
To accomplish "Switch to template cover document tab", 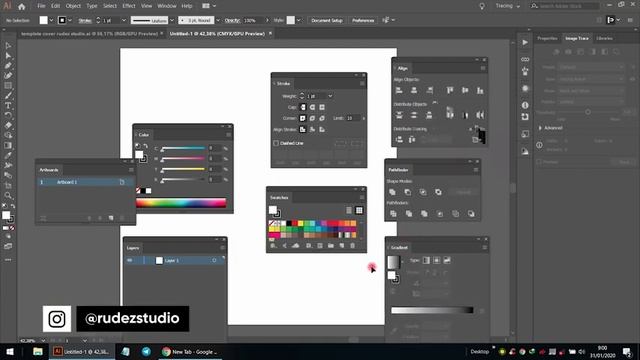I will tap(89, 34).
